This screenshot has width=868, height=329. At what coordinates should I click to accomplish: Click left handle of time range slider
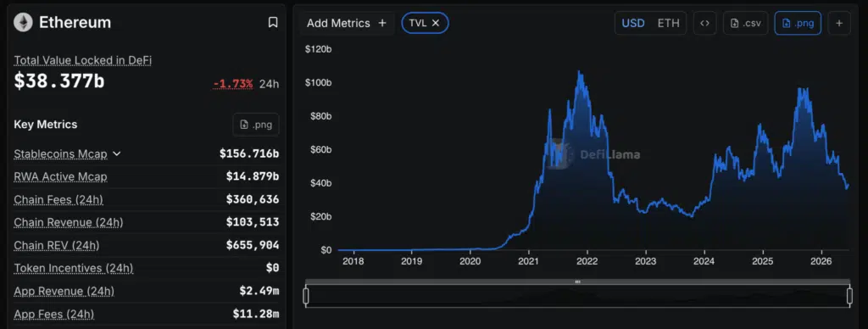306,296
